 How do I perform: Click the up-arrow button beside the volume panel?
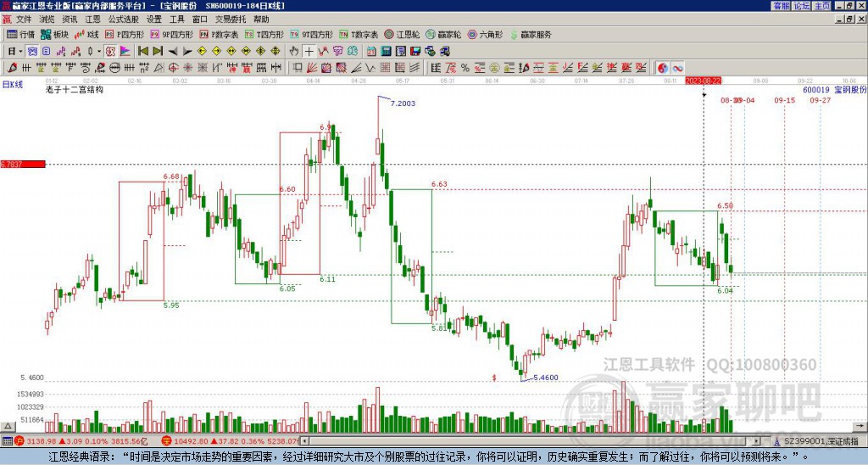[x=8, y=427]
